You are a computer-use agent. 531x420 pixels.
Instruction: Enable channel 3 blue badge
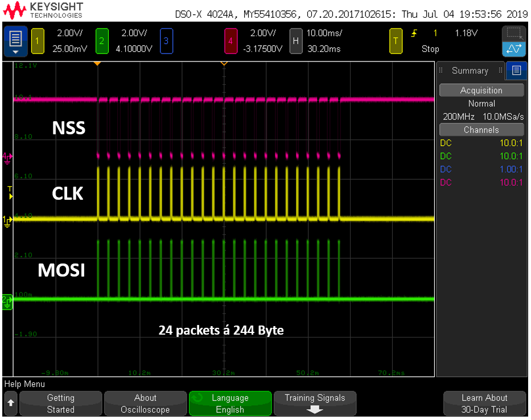coord(166,41)
